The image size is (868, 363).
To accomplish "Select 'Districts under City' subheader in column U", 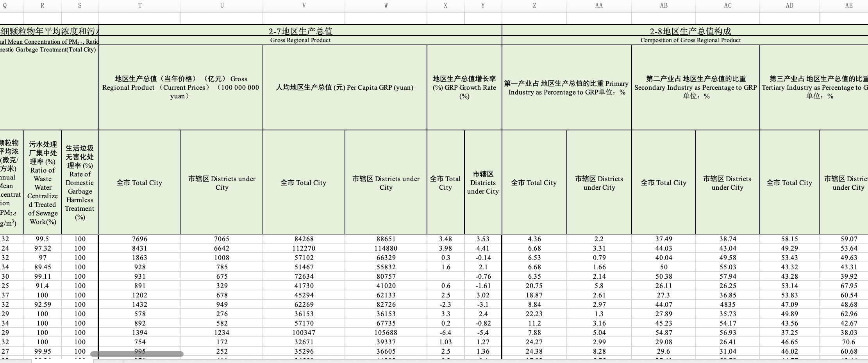I will [x=222, y=183].
